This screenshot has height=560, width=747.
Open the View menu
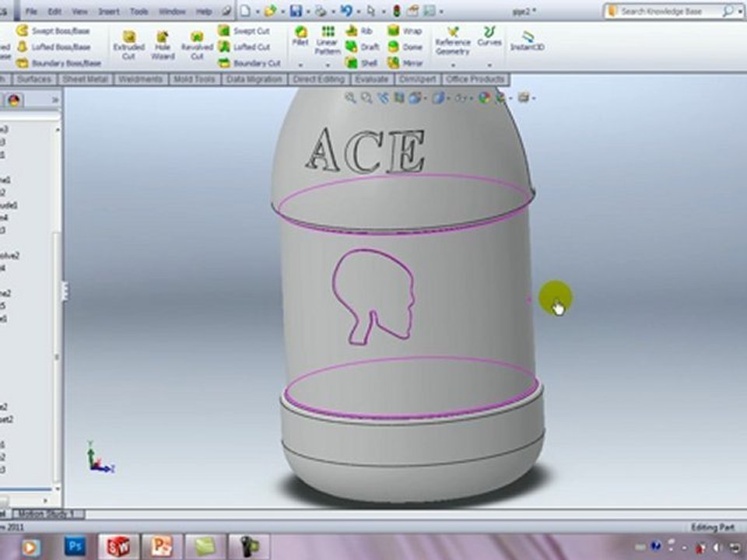(79, 11)
